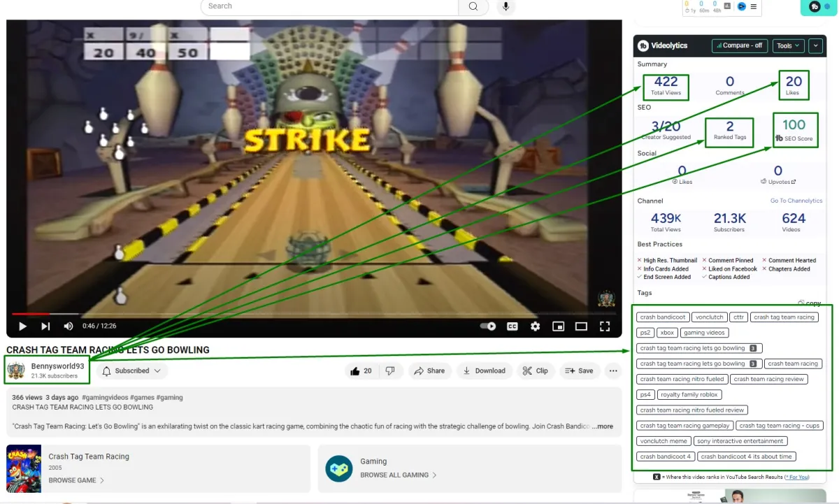Expand description with ...more
The width and height of the screenshot is (839, 504).
click(x=603, y=426)
